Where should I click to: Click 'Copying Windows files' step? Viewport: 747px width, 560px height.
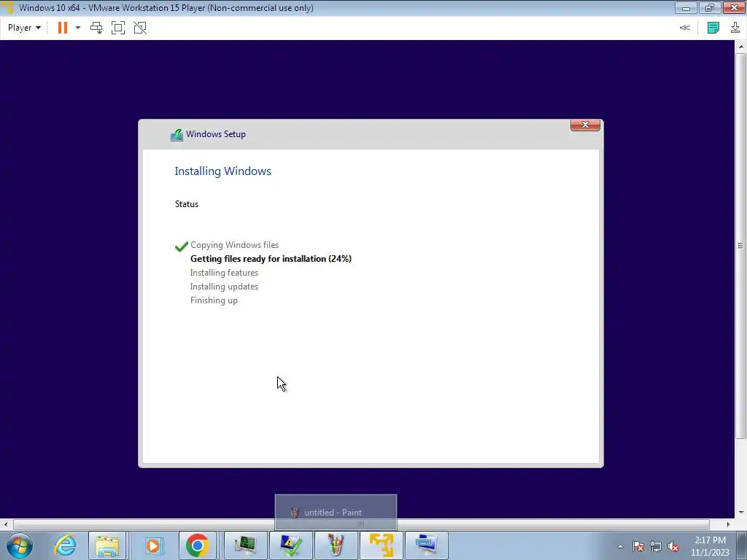234,245
